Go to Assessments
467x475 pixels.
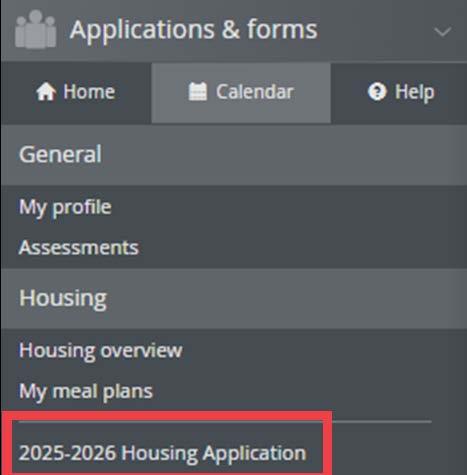click(79, 248)
